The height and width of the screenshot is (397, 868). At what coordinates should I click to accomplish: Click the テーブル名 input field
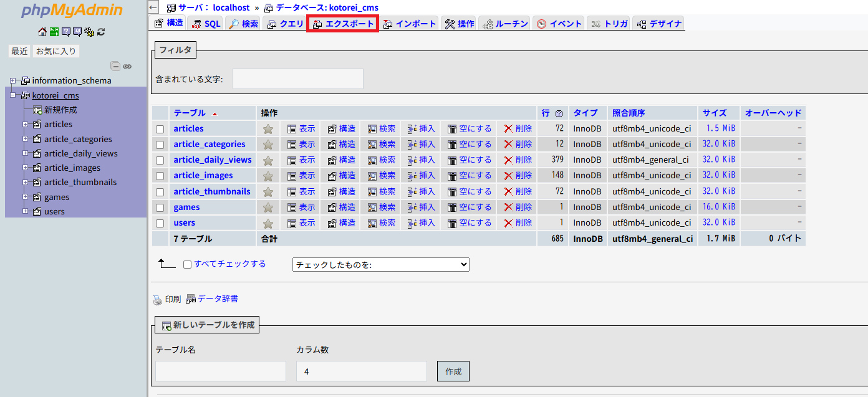coord(220,371)
